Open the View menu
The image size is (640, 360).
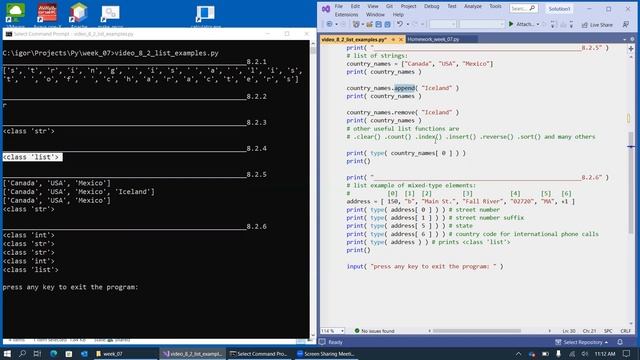pos(373,6)
